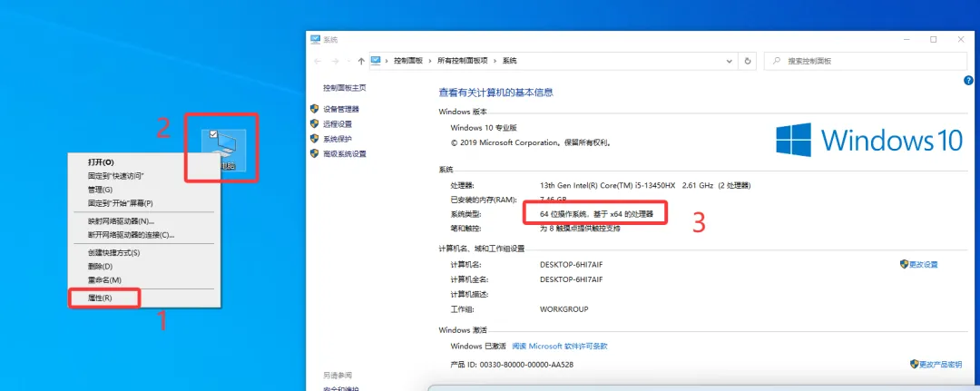Expand the breadcrumb chevron after 控制面板
The image size is (980, 391).
pyautogui.click(x=430, y=61)
